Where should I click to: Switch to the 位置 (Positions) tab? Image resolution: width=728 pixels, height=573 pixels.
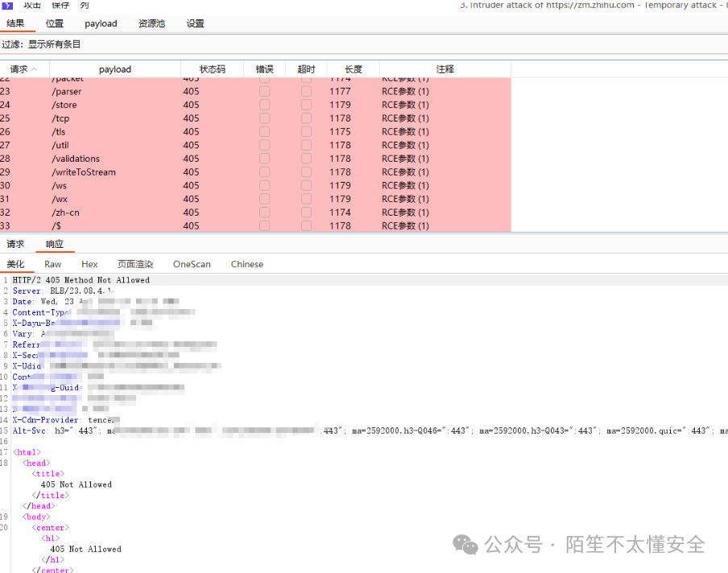(x=55, y=23)
